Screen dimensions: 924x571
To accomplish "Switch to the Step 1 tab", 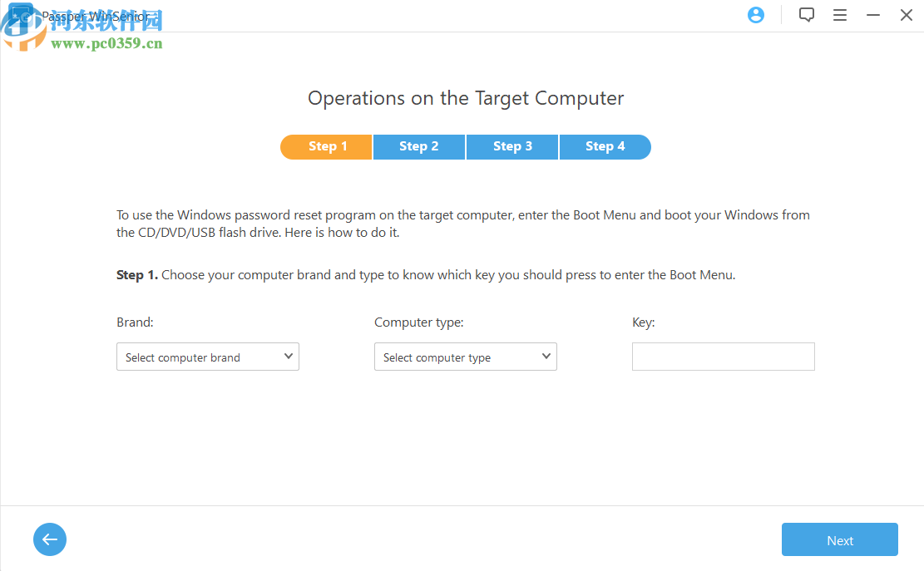I will pyautogui.click(x=327, y=146).
